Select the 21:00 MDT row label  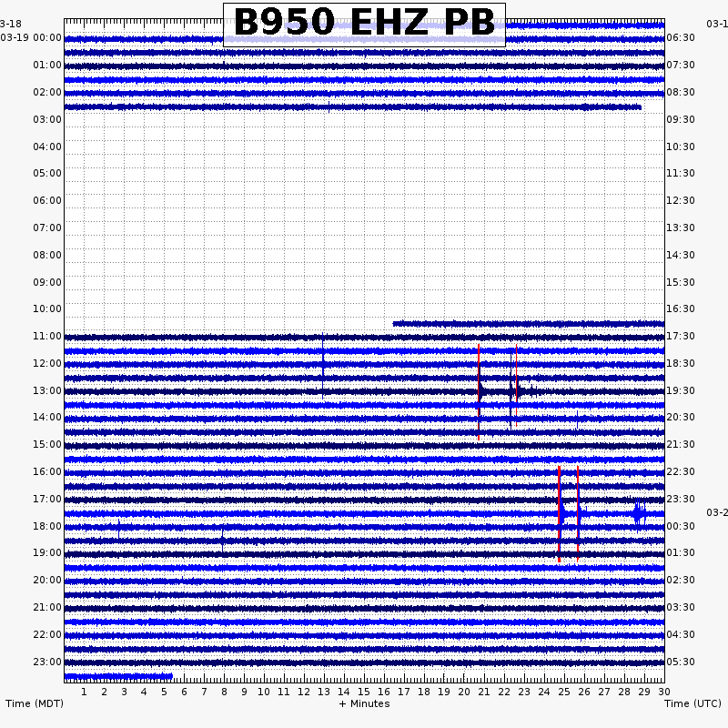[x=47, y=607]
